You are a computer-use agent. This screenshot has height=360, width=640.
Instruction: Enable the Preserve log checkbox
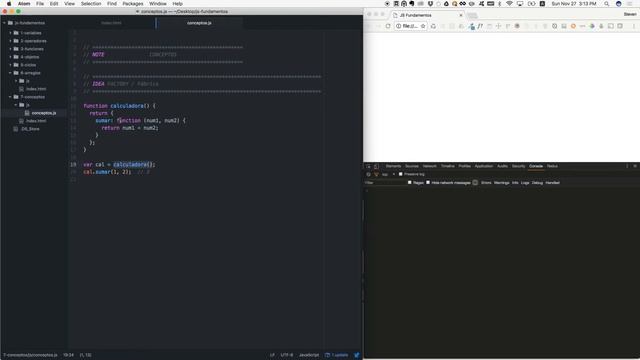pyautogui.click(x=400, y=174)
